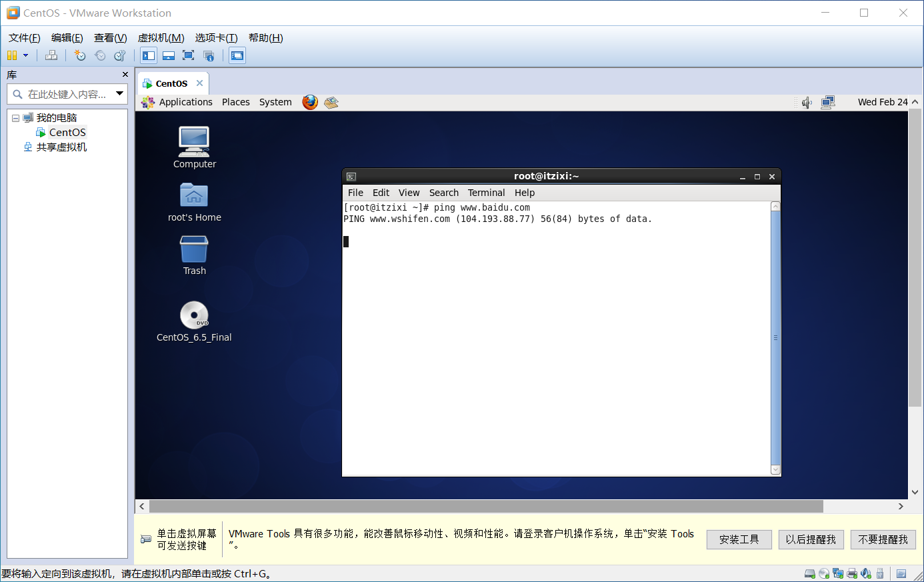
Task: Click the revert to snapshot icon
Action: pyautogui.click(x=100, y=55)
